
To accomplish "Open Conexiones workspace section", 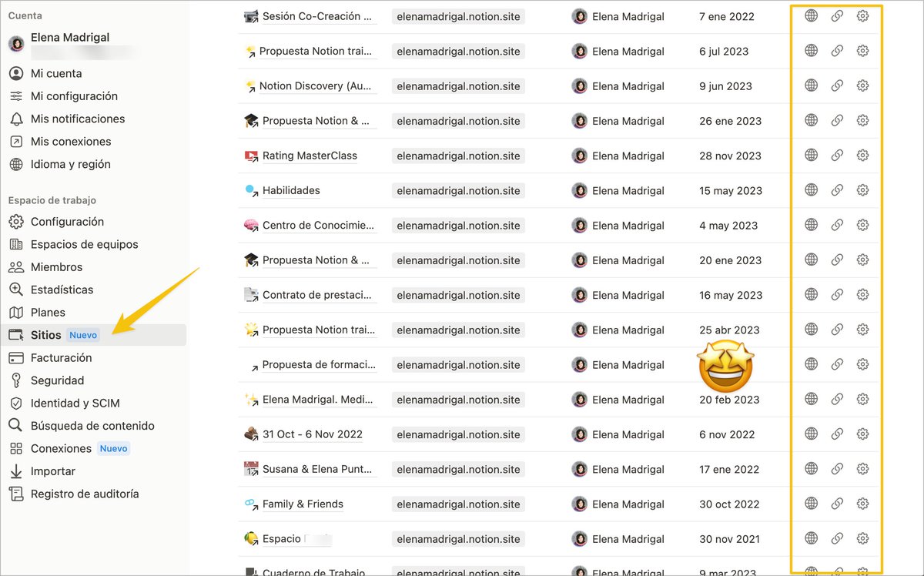I will (x=61, y=449).
